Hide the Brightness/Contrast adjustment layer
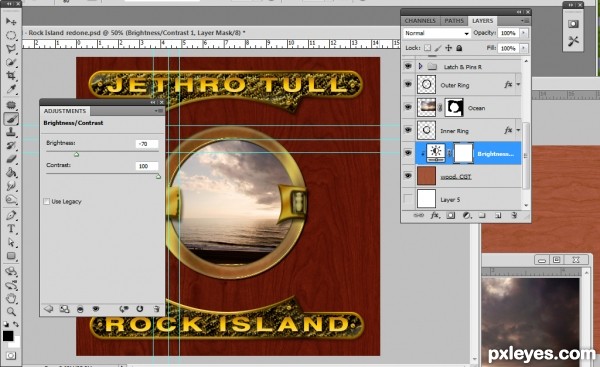This screenshot has height=367, width=600. (x=408, y=153)
